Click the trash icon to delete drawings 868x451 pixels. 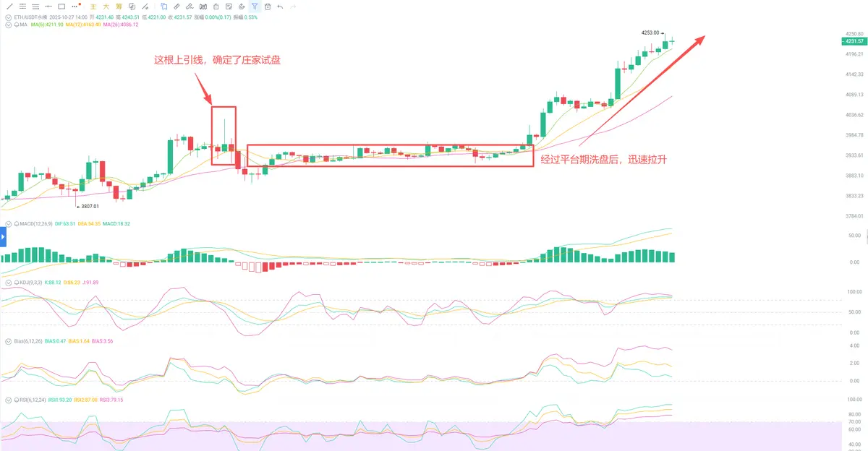coord(267,7)
